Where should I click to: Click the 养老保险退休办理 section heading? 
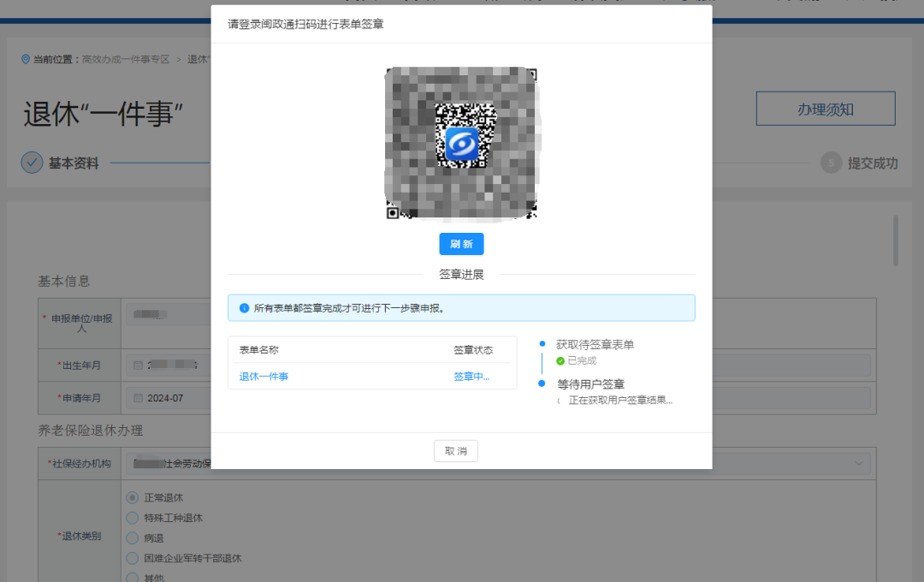point(91,431)
